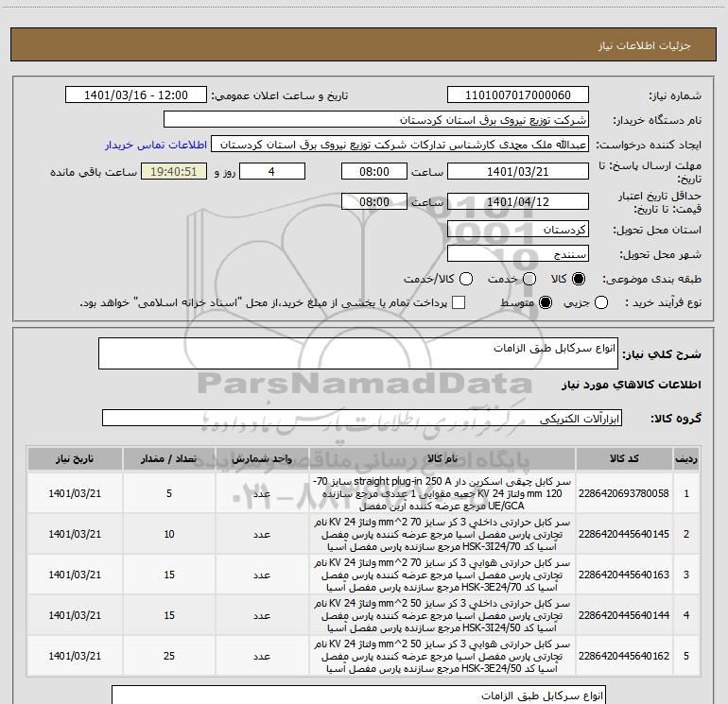This screenshot has width=728, height=704.
Task: Click the remaining days field showing 4
Action: click(x=272, y=171)
